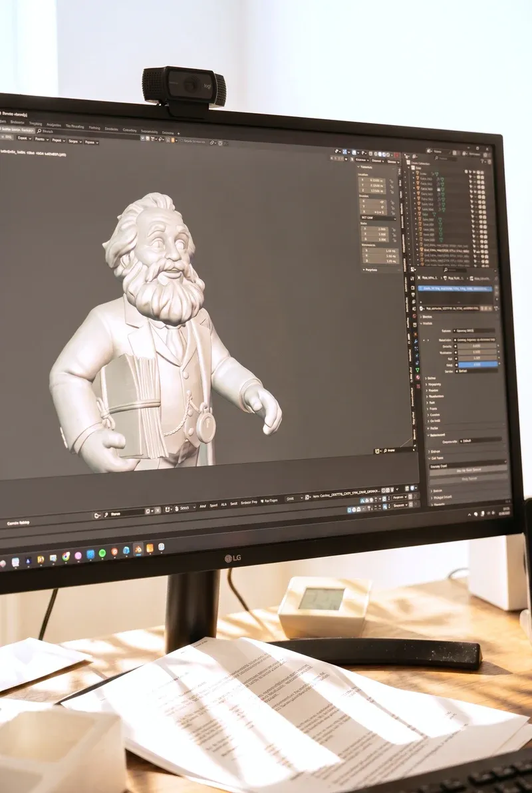Toggle lock beside Location Z
The image size is (532, 793).
click(x=392, y=192)
